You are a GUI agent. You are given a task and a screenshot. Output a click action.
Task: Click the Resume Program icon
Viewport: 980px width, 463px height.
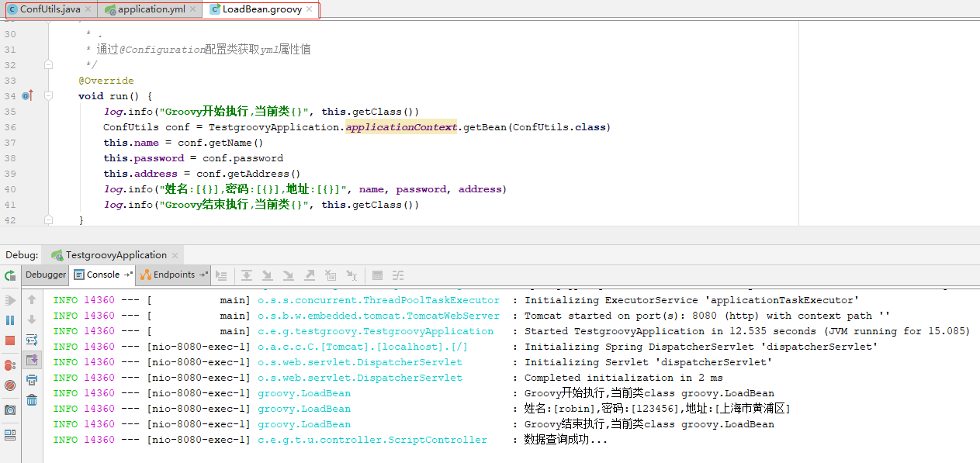[10, 300]
